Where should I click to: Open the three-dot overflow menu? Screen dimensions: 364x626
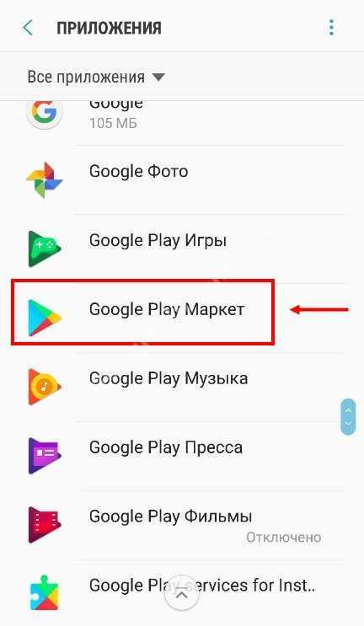[x=331, y=28]
